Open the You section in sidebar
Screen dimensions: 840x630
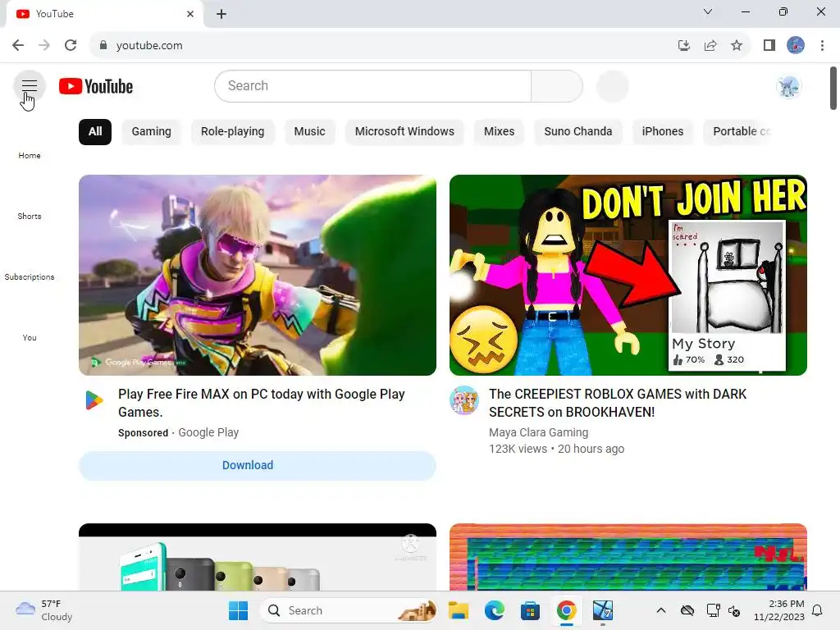(30, 337)
